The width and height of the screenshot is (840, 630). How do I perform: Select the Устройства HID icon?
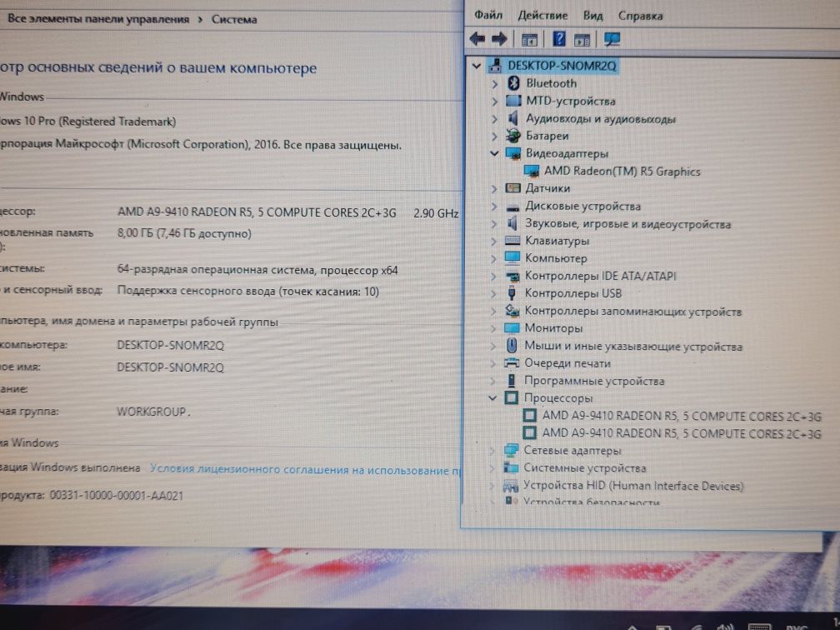click(x=511, y=486)
